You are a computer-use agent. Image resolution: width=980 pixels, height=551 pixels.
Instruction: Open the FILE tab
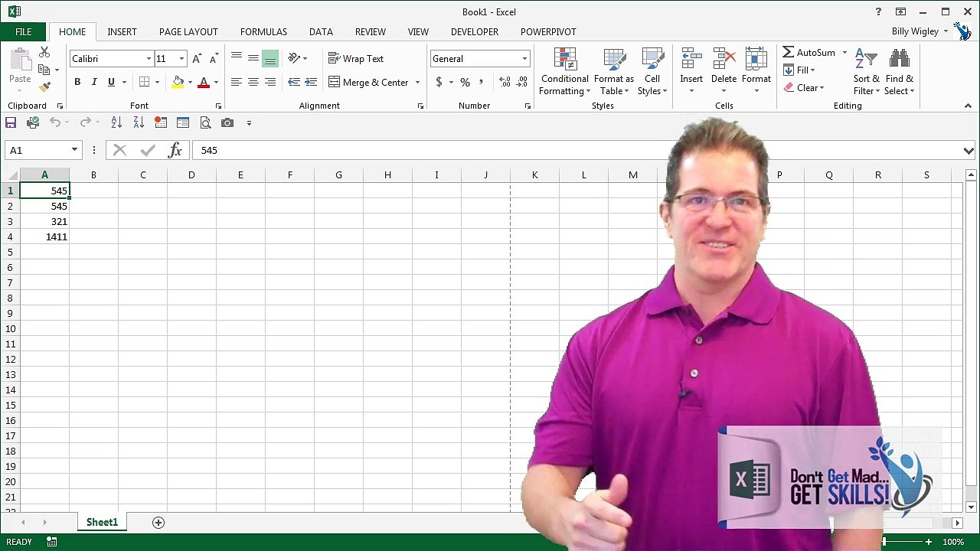pyautogui.click(x=24, y=32)
